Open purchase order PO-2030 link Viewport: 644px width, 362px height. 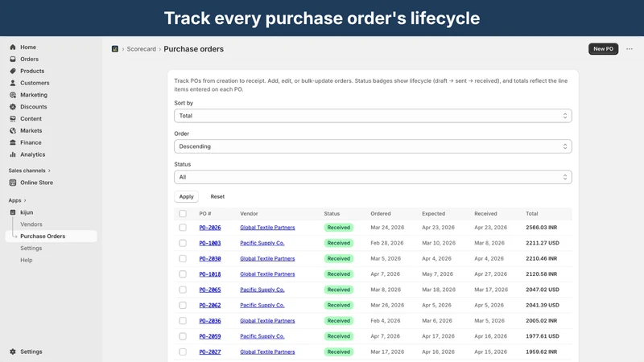pyautogui.click(x=210, y=258)
